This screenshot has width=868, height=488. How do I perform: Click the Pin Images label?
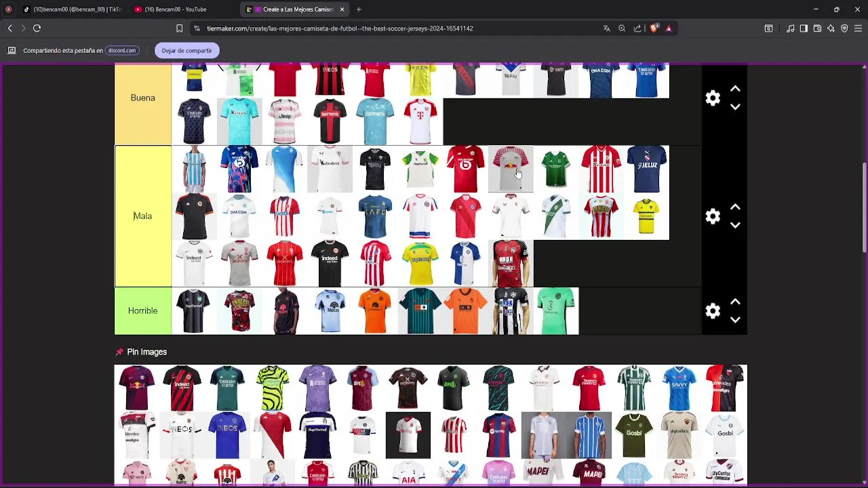(146, 352)
